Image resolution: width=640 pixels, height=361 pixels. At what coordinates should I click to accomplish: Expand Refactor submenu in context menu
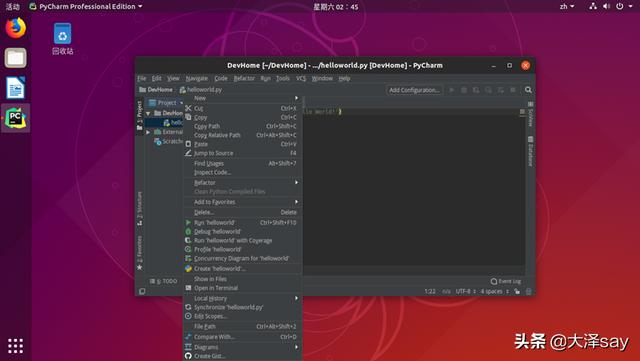click(x=243, y=183)
